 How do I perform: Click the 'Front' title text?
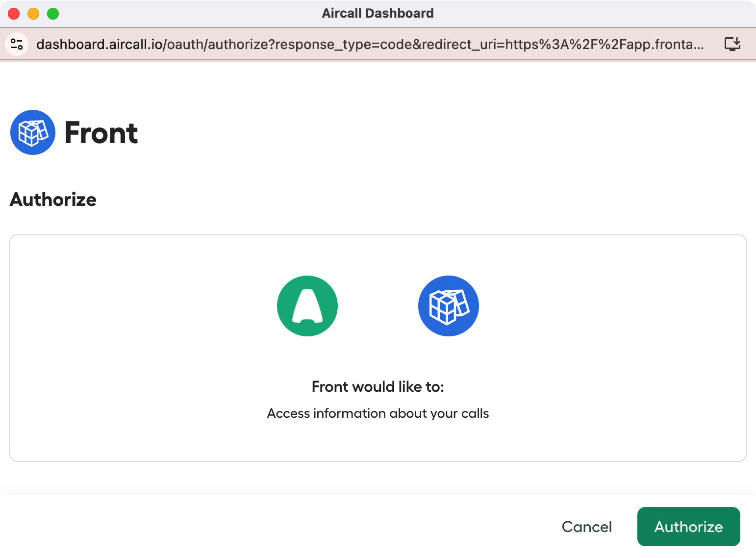click(x=101, y=133)
